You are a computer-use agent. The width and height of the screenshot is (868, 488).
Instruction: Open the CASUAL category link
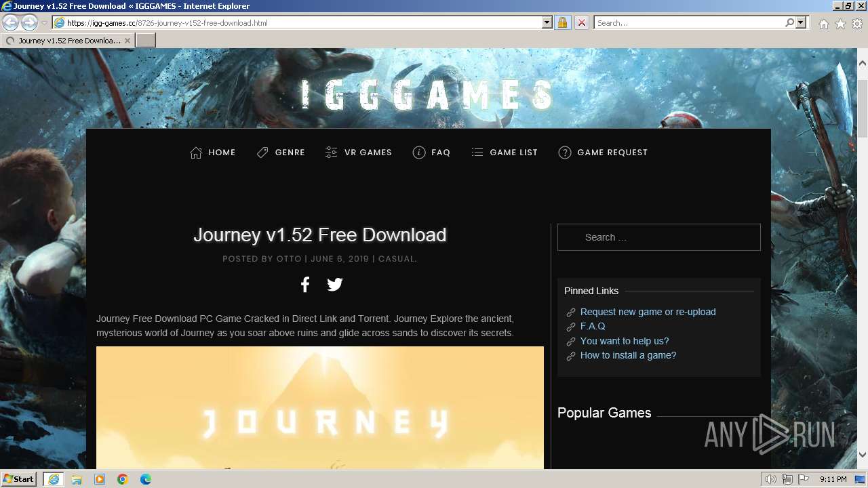(396, 259)
